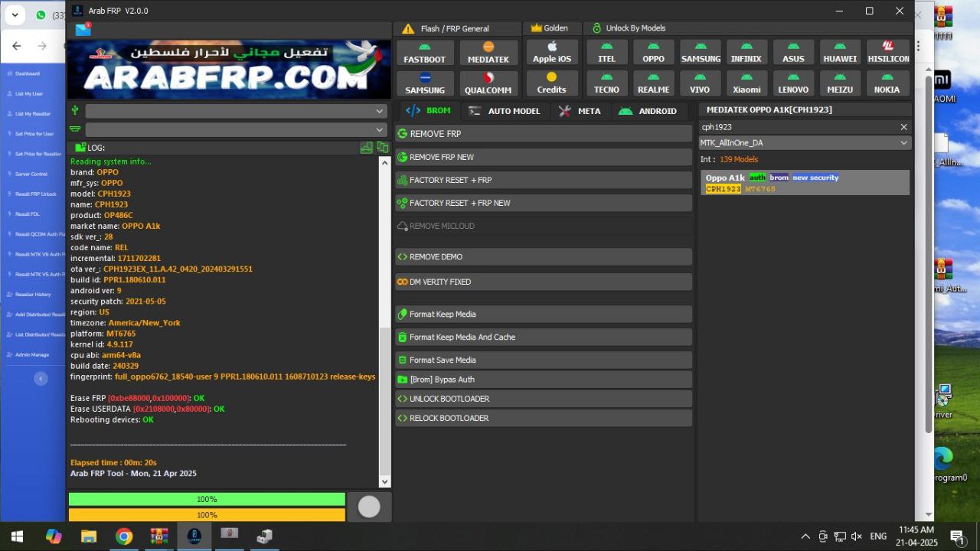Viewport: 980px width, 551px height.
Task: Choose OPPO brand unlock
Action: click(x=653, y=53)
